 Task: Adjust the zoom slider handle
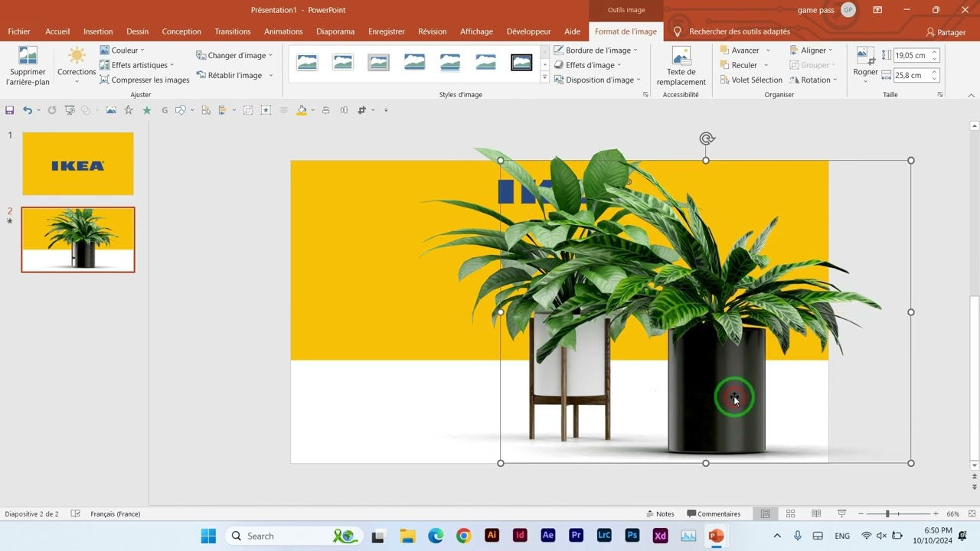(887, 514)
